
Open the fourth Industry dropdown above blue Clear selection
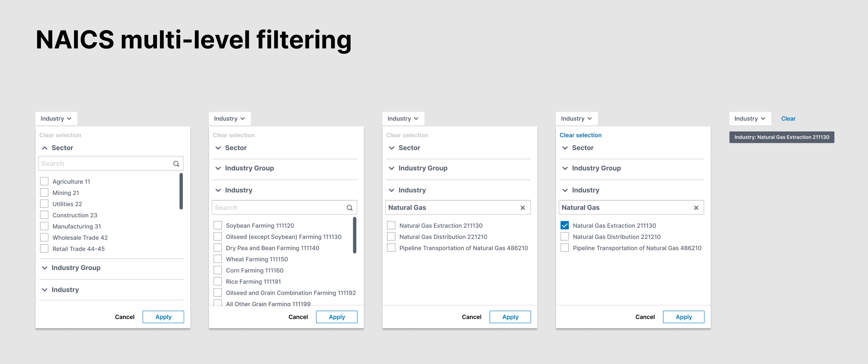(577, 119)
